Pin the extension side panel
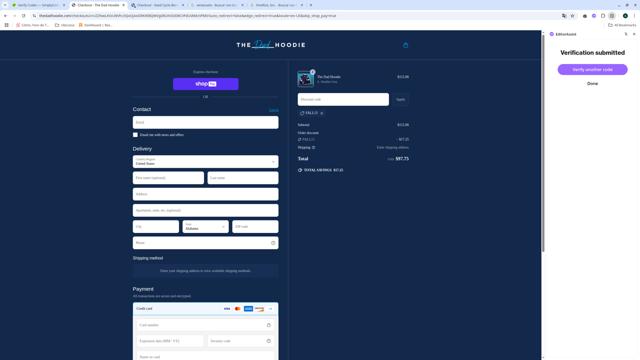 626,34
